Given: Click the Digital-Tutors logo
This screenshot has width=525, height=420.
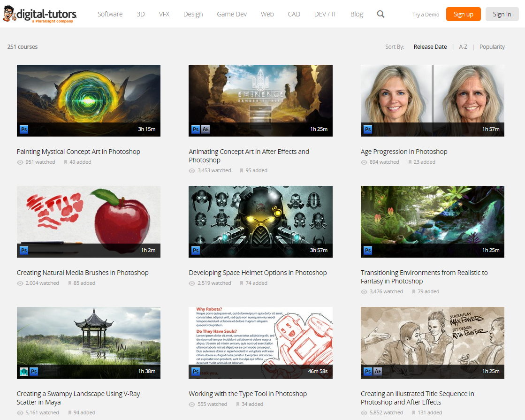Looking at the screenshot, I should pos(40,15).
